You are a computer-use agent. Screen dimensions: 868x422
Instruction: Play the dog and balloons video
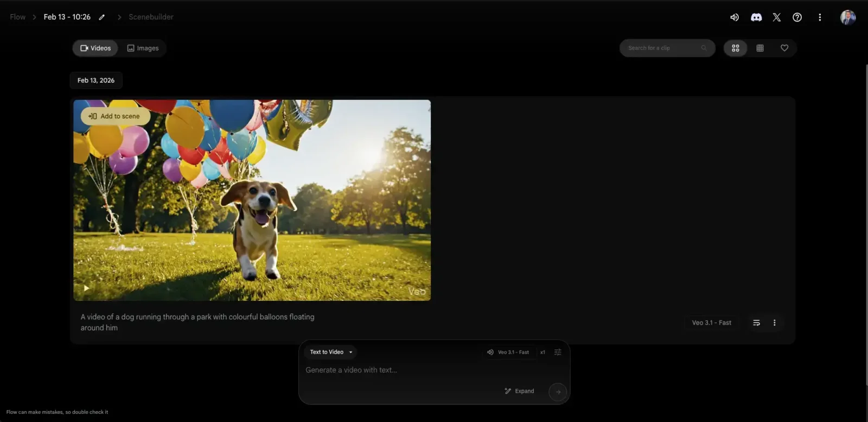pos(86,288)
